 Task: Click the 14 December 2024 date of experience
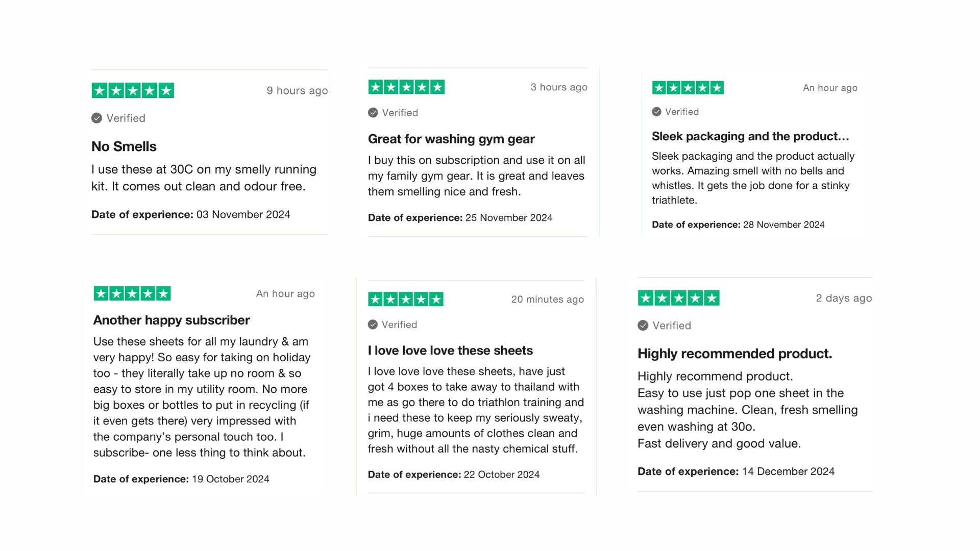tap(788, 471)
